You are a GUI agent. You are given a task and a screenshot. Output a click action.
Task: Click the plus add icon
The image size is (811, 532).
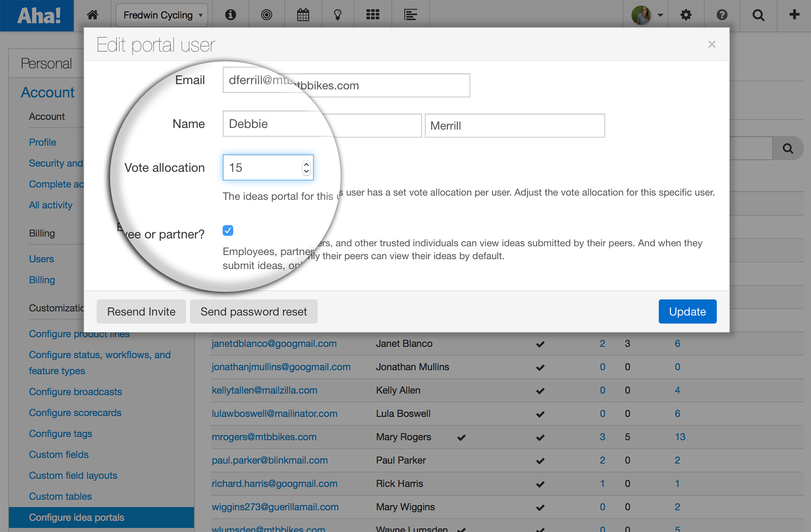pyautogui.click(x=794, y=14)
